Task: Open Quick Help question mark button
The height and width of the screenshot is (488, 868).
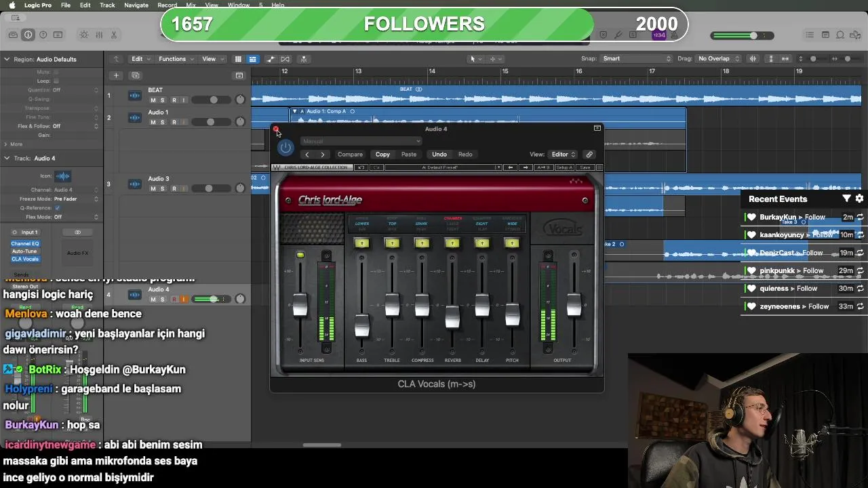Action: [x=43, y=35]
